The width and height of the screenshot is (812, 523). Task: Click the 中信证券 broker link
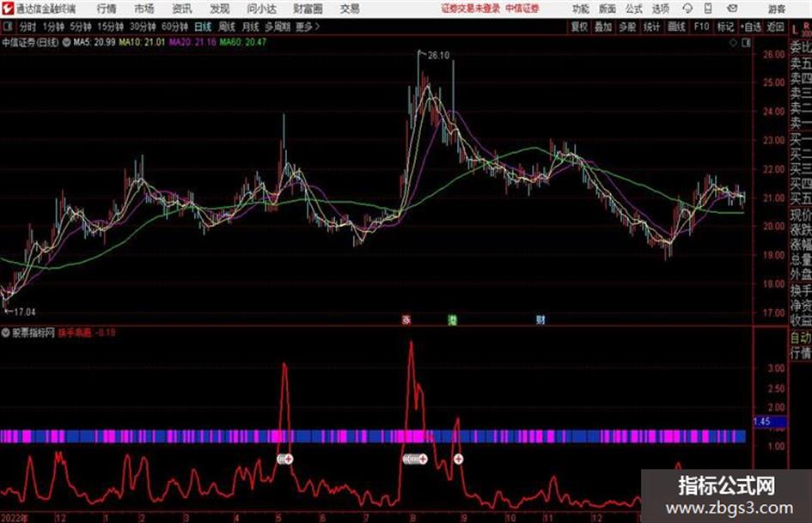click(522, 9)
